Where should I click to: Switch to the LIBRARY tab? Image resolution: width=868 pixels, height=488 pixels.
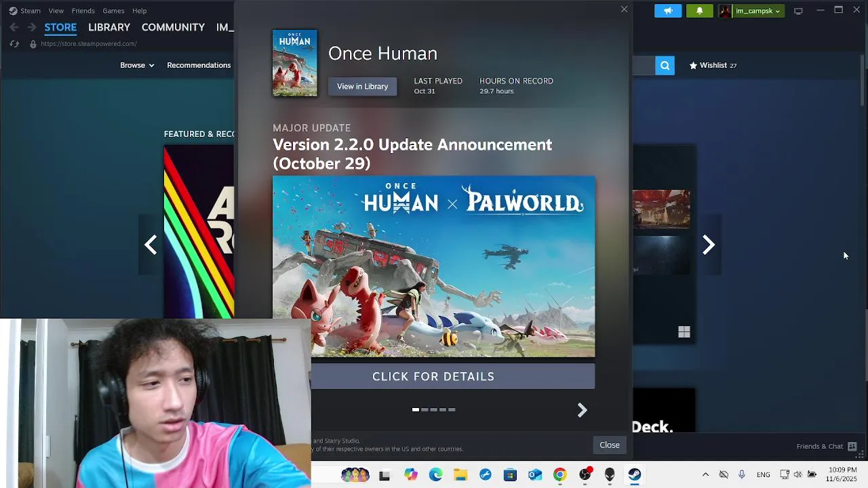click(109, 27)
